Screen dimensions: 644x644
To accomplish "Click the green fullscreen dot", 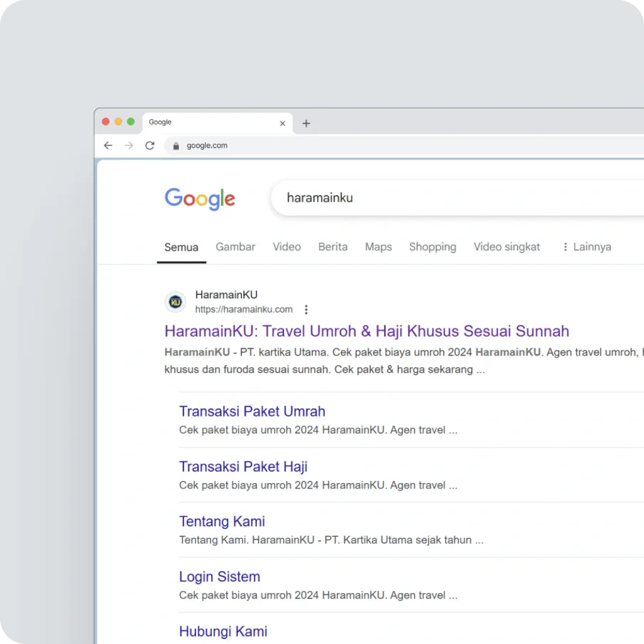I will 131,122.
